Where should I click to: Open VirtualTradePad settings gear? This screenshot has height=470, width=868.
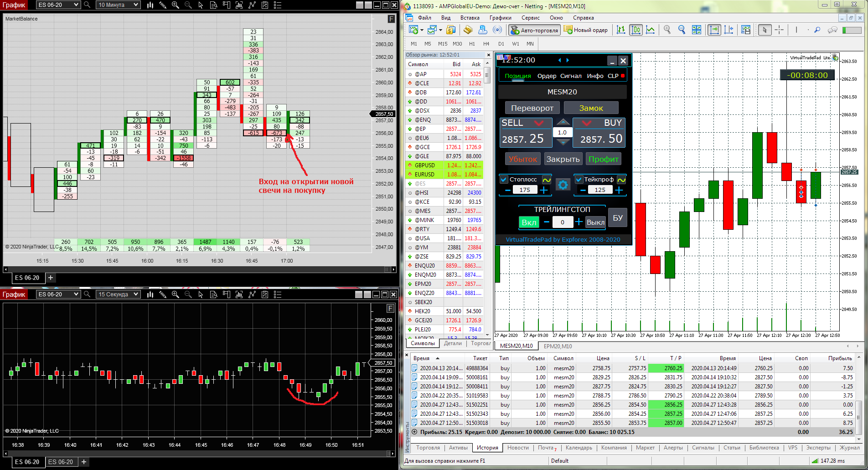tap(563, 185)
